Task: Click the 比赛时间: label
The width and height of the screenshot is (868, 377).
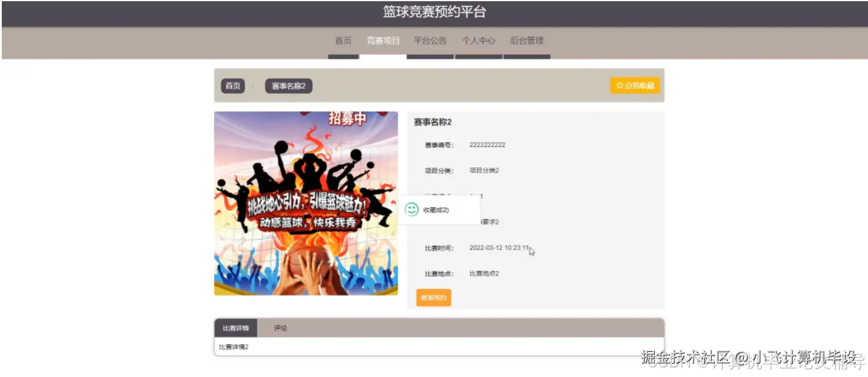Action: (x=439, y=248)
